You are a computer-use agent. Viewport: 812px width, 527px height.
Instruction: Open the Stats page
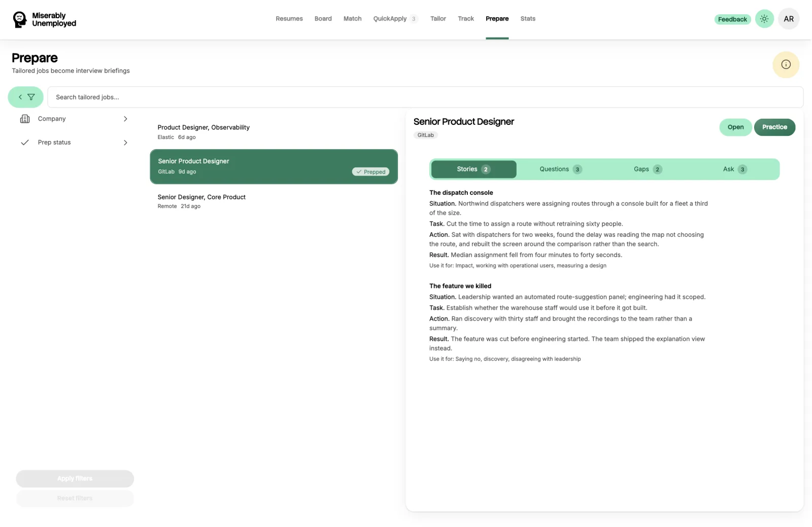[528, 19]
